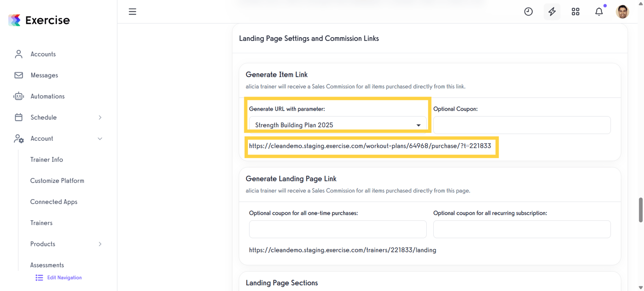
Task: Click the hamburger menu icon
Action: coord(132,11)
